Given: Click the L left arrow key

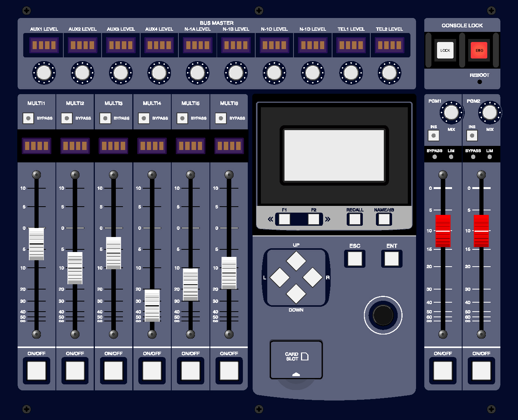Looking at the screenshot, I should click(280, 277).
